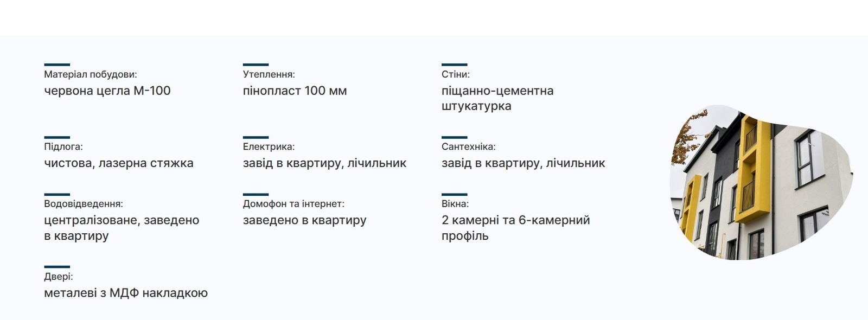Select the 'Матеріал побудови:' label

[90, 74]
